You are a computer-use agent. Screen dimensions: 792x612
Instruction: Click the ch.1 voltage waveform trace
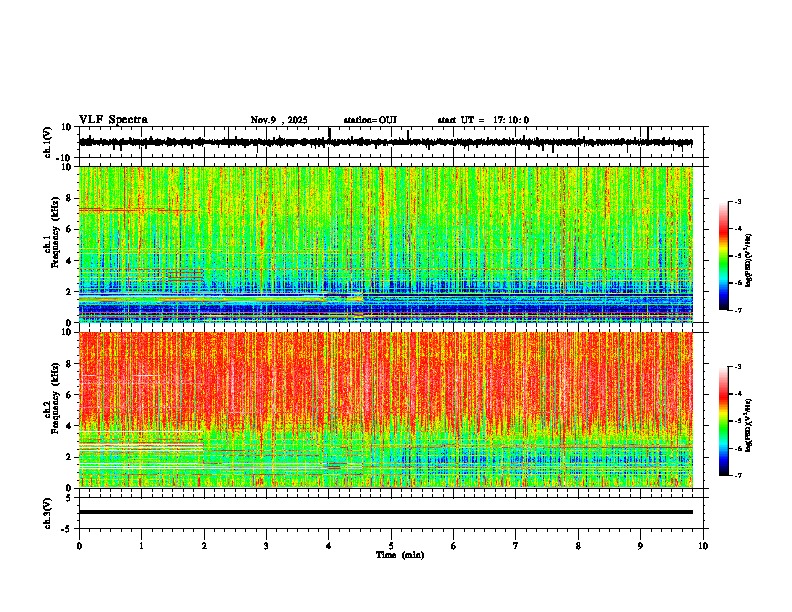pyautogui.click(x=385, y=142)
